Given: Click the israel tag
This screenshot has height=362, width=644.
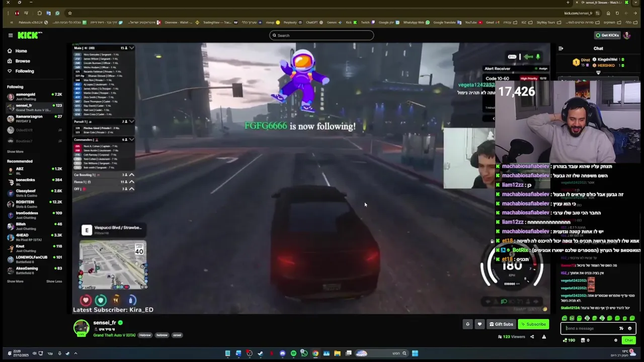Looking at the screenshot, I should point(177,335).
